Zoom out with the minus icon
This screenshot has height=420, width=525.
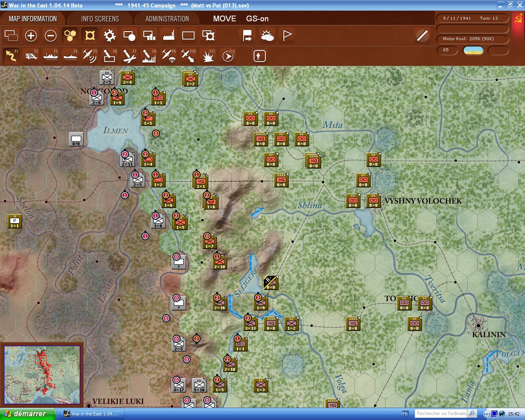pos(50,36)
